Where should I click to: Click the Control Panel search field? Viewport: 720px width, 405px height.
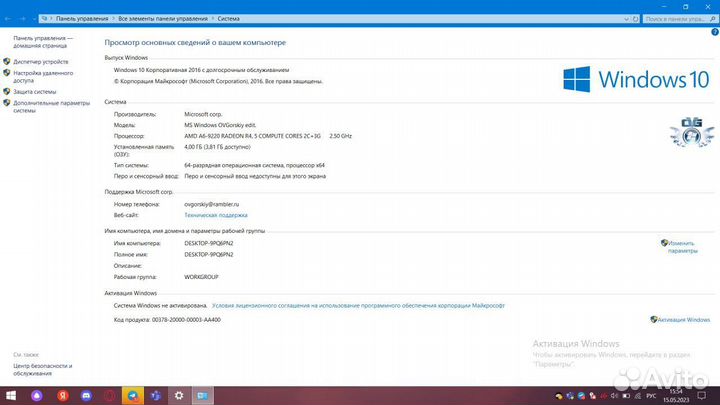[675, 19]
